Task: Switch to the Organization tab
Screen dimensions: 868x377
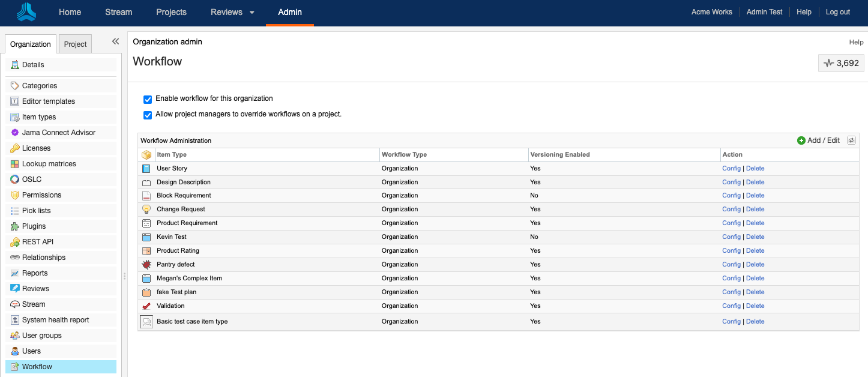Action: coord(31,44)
